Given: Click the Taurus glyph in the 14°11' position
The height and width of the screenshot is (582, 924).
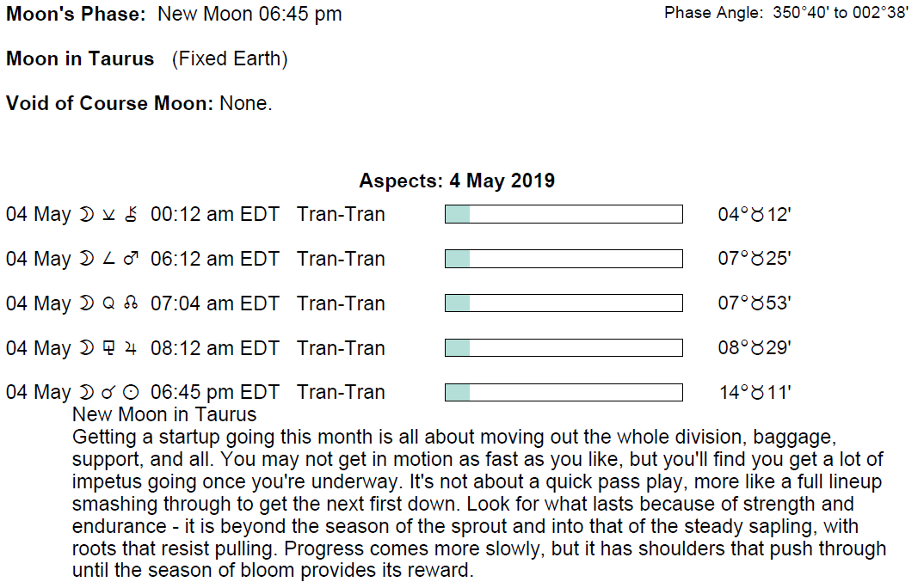Looking at the screenshot, I should pyautogui.click(x=758, y=394).
